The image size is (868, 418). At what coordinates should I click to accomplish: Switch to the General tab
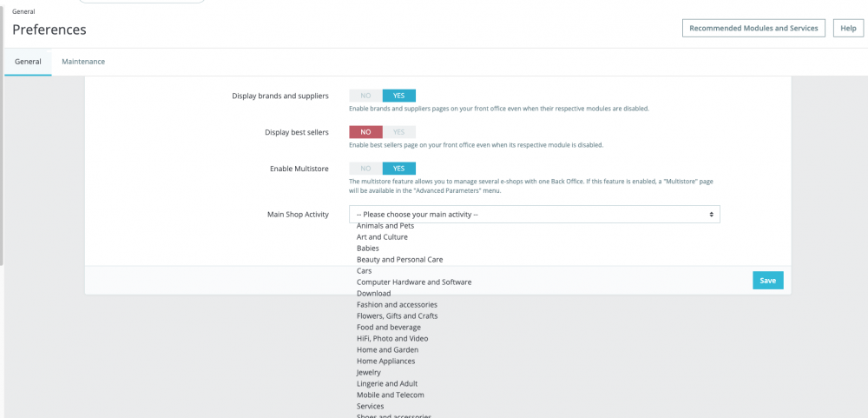click(x=28, y=62)
